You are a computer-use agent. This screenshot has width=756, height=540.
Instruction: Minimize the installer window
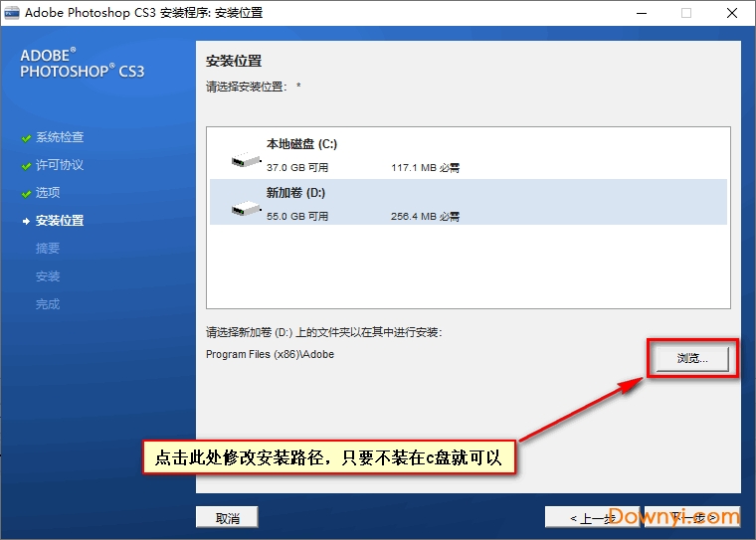(x=642, y=13)
